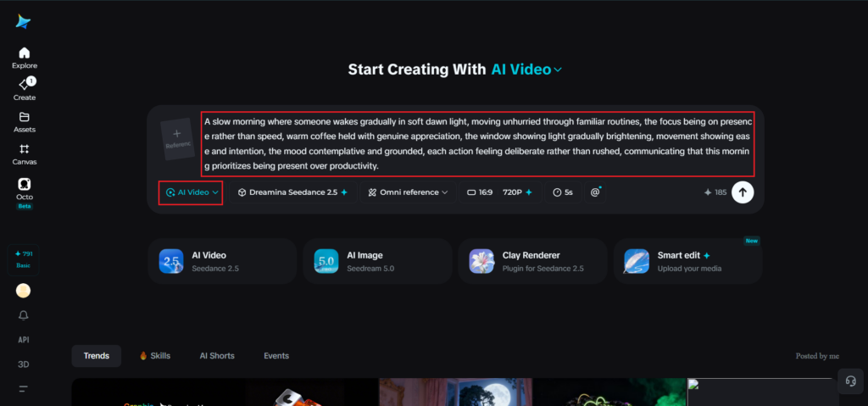Click the Seedream 5.0 card icon
868x406 pixels.
(326, 261)
